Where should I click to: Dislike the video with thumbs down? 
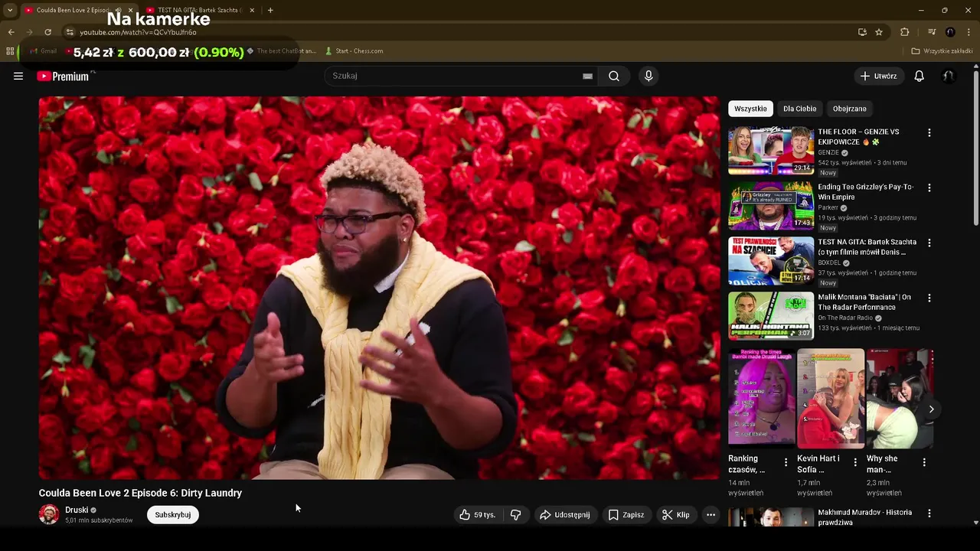[515, 515]
